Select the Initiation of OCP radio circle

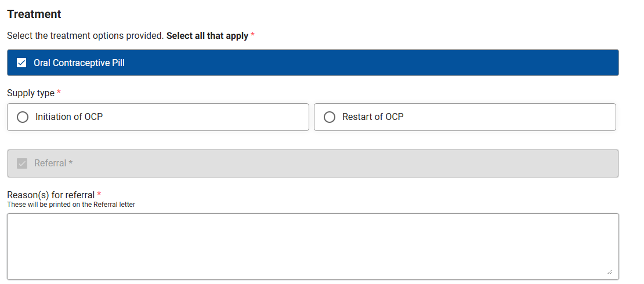pyautogui.click(x=23, y=117)
